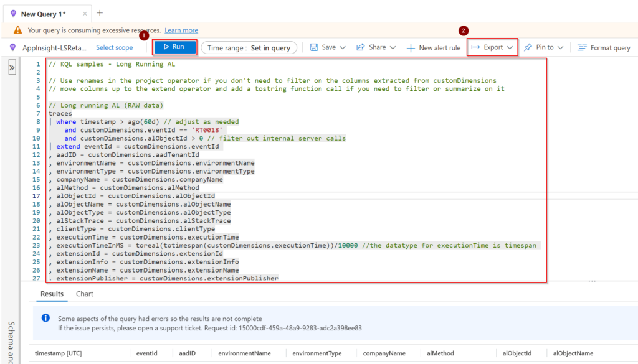Run the query
Screen dimensions: 638x364
click(x=173, y=47)
